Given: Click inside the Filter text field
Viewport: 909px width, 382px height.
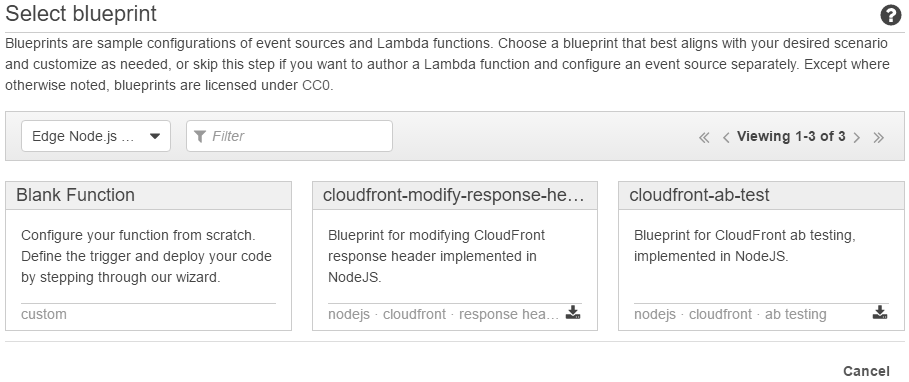Looking at the screenshot, I should [x=289, y=136].
